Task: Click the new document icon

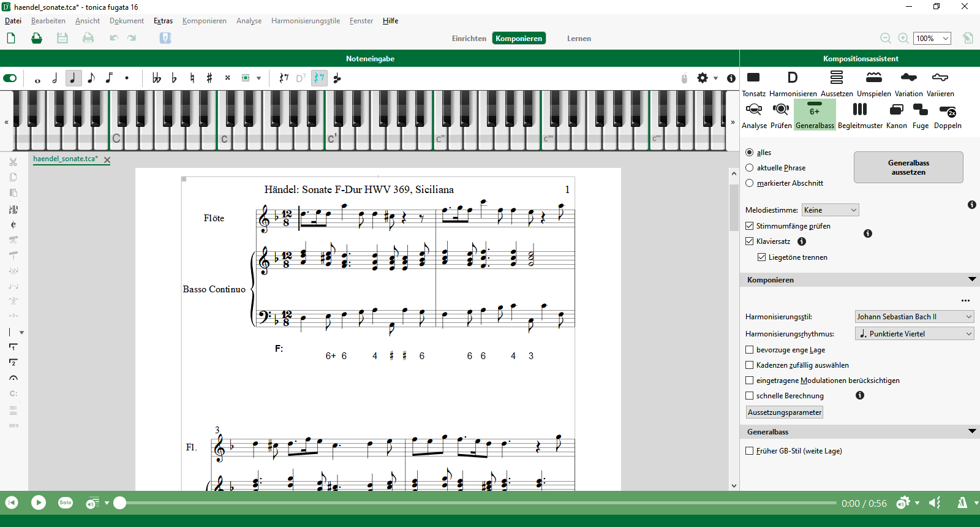Action: pyautogui.click(x=11, y=38)
